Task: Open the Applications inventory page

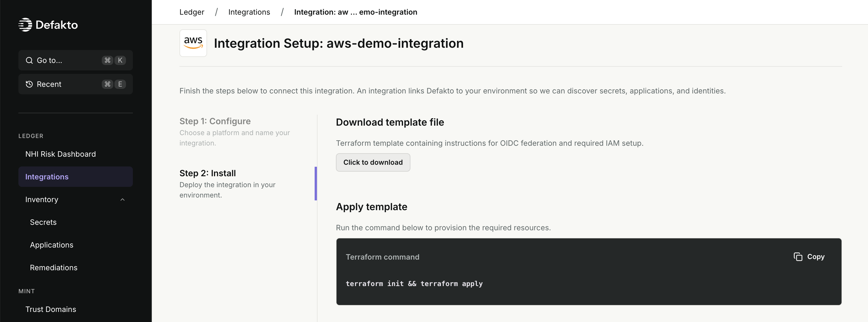Action: click(51, 245)
